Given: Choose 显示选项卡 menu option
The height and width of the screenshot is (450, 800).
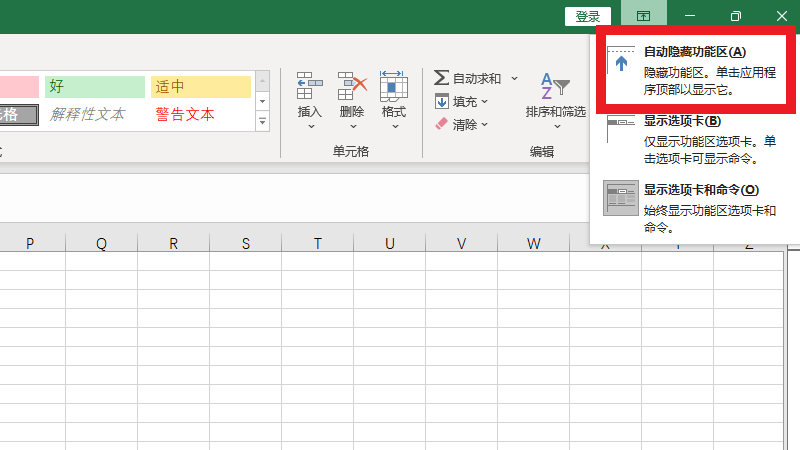Looking at the screenshot, I should point(696,139).
